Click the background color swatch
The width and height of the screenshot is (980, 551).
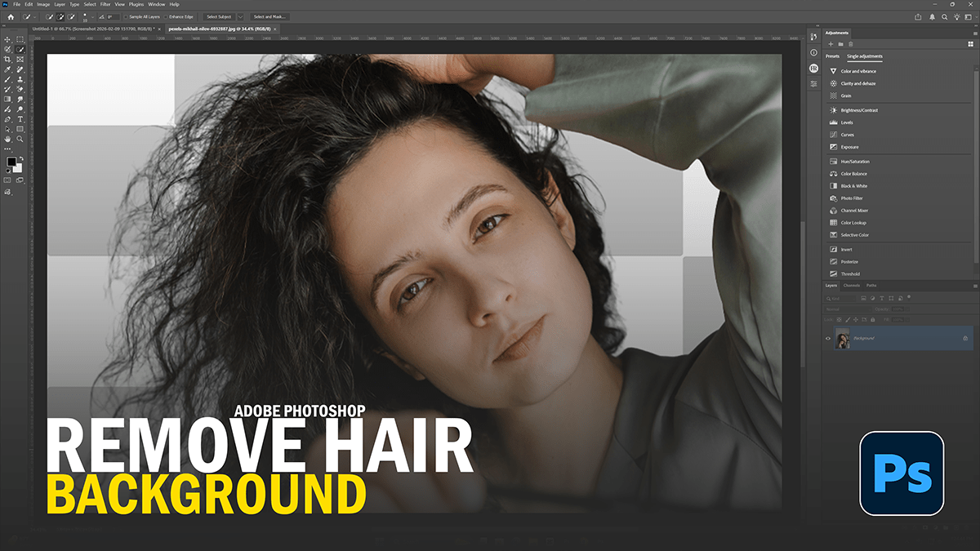tap(19, 169)
